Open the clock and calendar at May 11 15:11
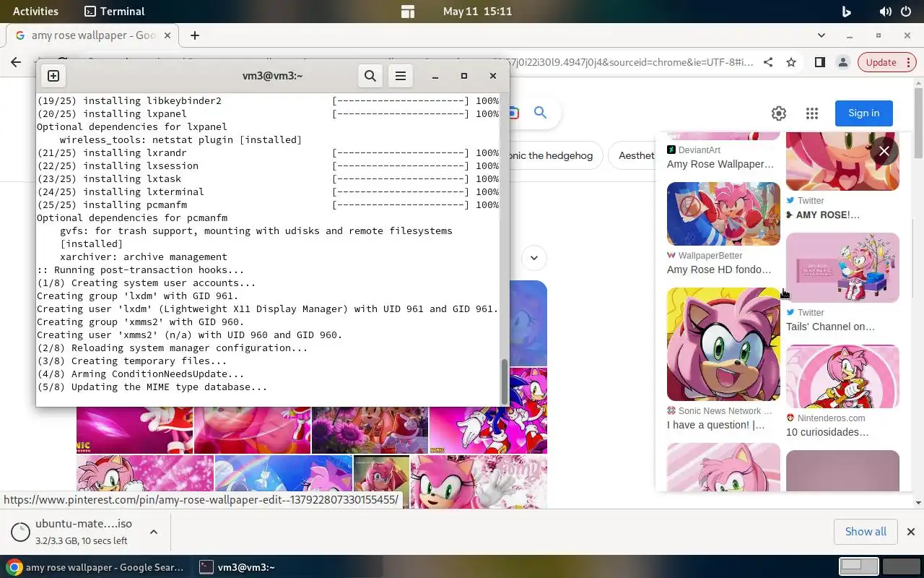The image size is (924, 578). pos(477,11)
